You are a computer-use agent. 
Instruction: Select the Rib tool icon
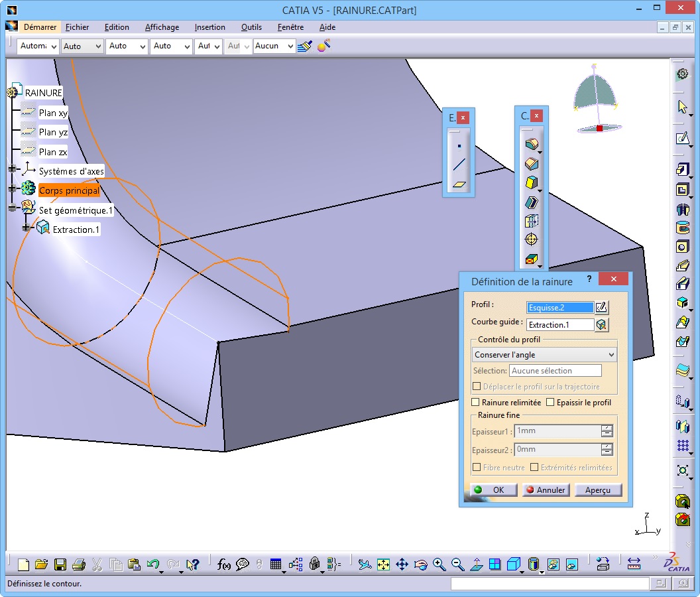(682, 265)
